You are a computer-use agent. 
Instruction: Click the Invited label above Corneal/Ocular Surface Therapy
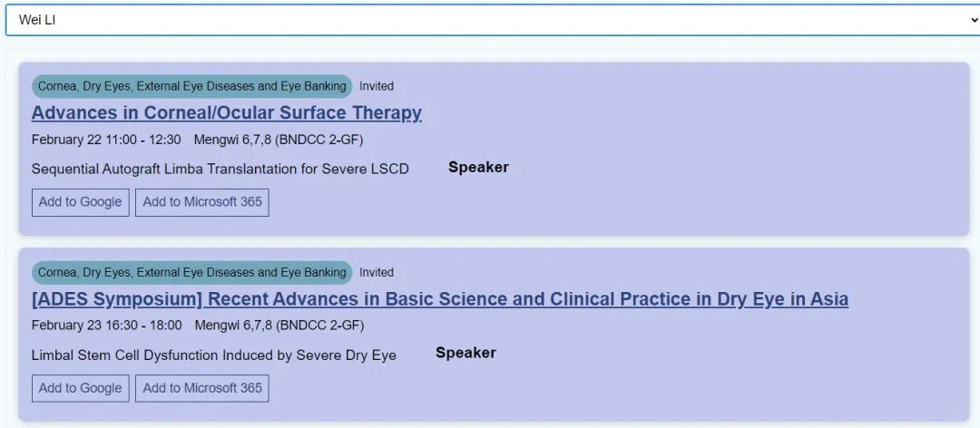tap(377, 86)
